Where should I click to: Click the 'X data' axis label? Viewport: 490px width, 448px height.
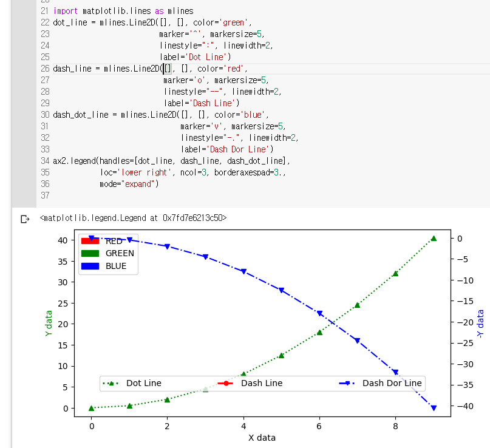[262, 438]
